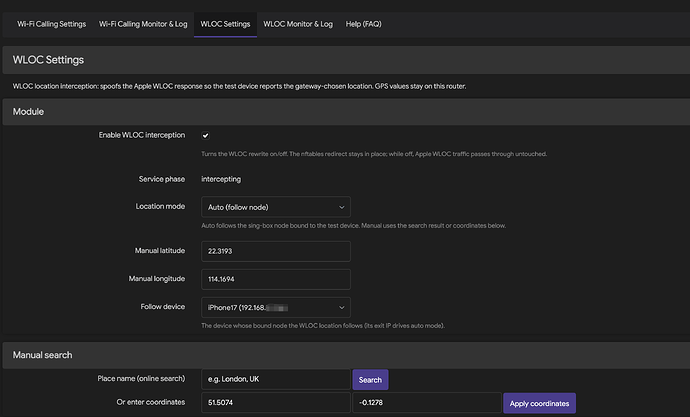Click the Location mode chevron arrow
The height and width of the screenshot is (417, 690).
click(341, 207)
